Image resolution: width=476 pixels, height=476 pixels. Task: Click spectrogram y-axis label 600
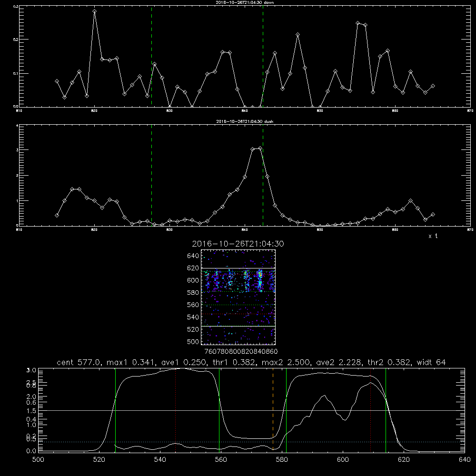[193, 280]
